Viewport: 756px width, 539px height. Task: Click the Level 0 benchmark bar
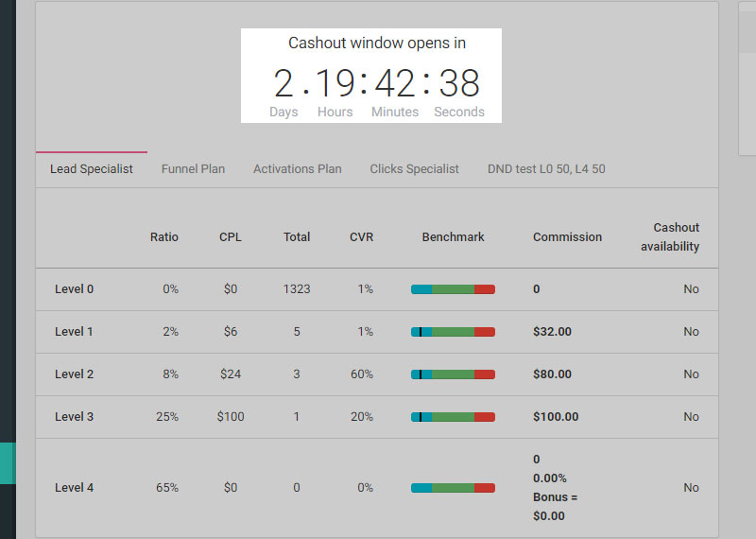click(453, 289)
